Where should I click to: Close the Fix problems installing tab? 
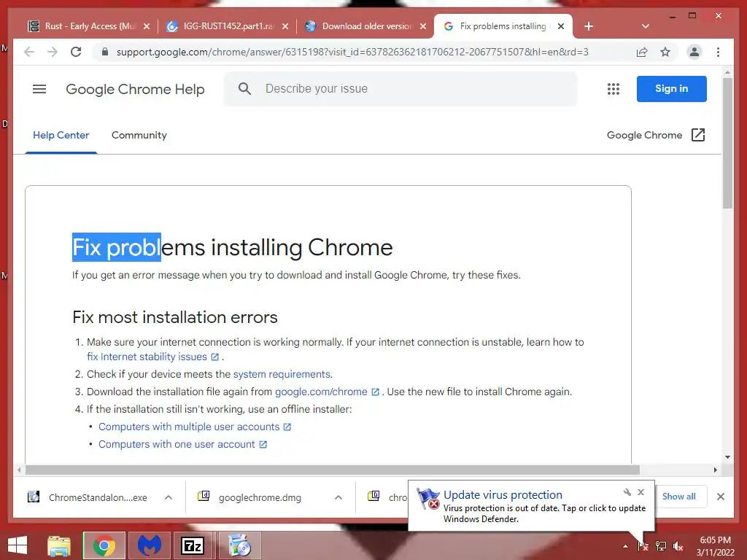pyautogui.click(x=561, y=26)
